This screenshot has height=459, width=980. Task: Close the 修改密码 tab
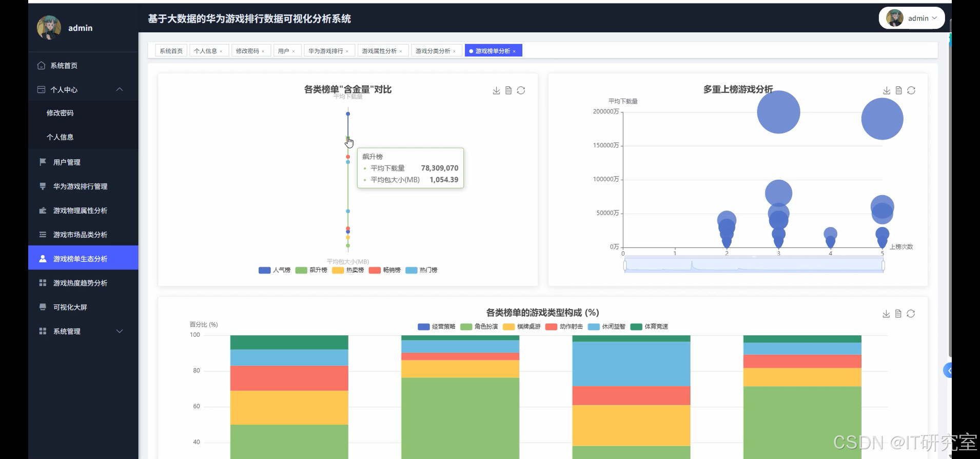[x=263, y=51]
